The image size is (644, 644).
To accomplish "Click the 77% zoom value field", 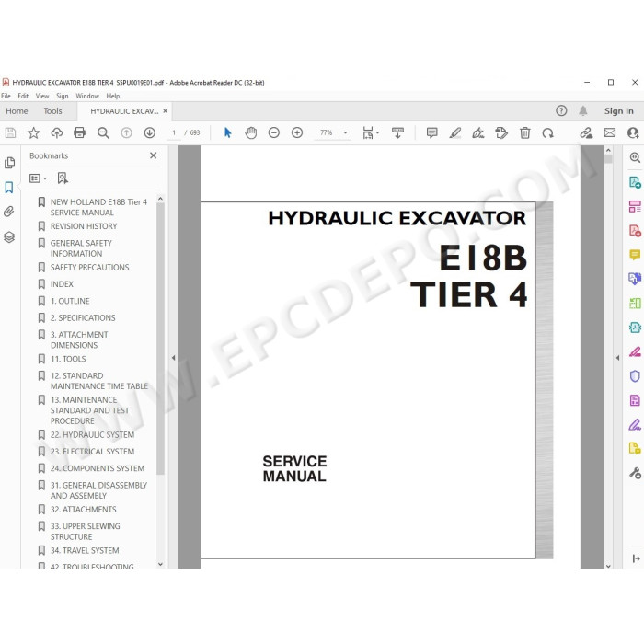I will coord(326,132).
